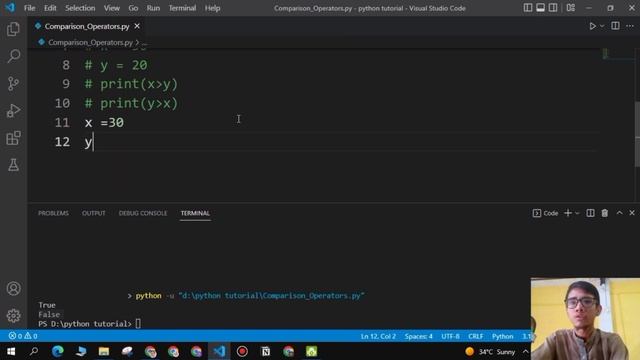Click the editor vertical scrollbar
The width and height of the screenshot is (640, 360).
pos(637,135)
